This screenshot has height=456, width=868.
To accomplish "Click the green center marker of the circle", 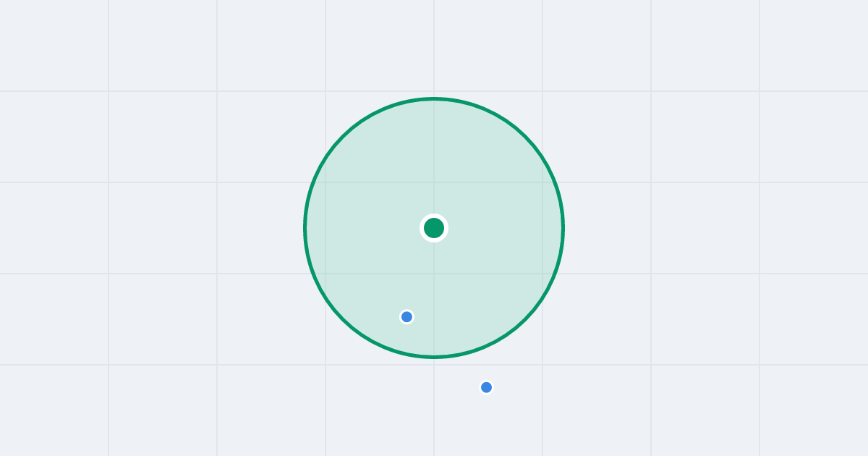I will (434, 228).
